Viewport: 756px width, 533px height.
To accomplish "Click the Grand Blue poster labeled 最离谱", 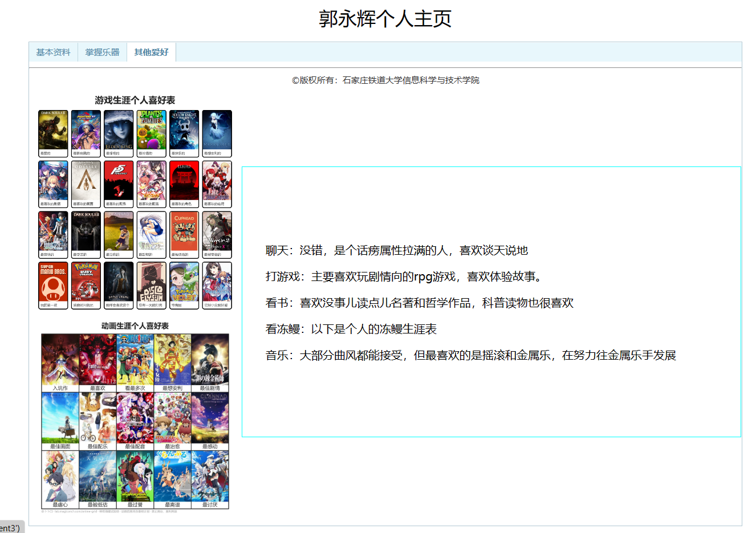I will (172, 477).
